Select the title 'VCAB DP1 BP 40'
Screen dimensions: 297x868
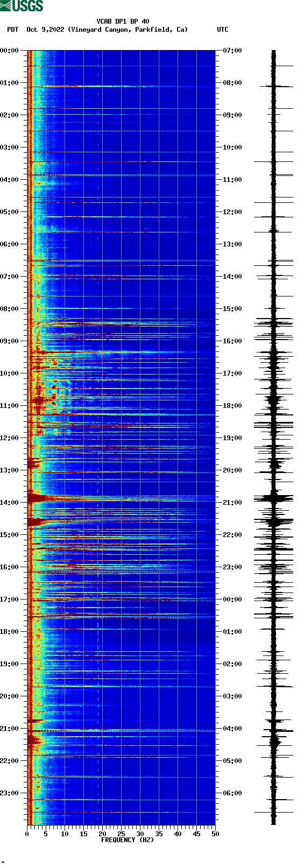(123, 22)
